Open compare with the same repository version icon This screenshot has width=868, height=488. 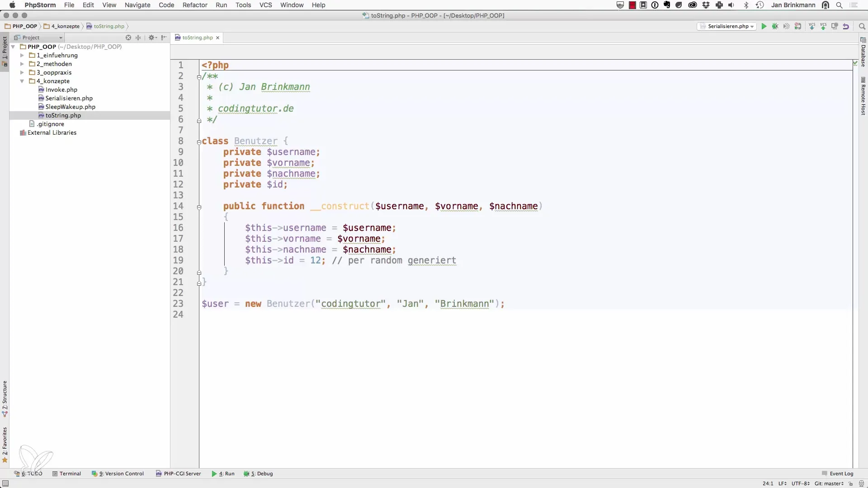(x=835, y=26)
